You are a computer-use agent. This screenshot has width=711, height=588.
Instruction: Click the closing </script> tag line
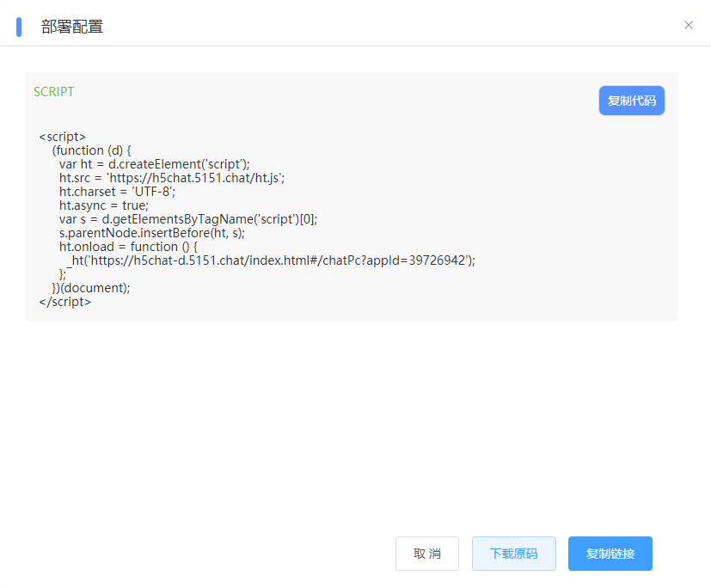(x=65, y=302)
